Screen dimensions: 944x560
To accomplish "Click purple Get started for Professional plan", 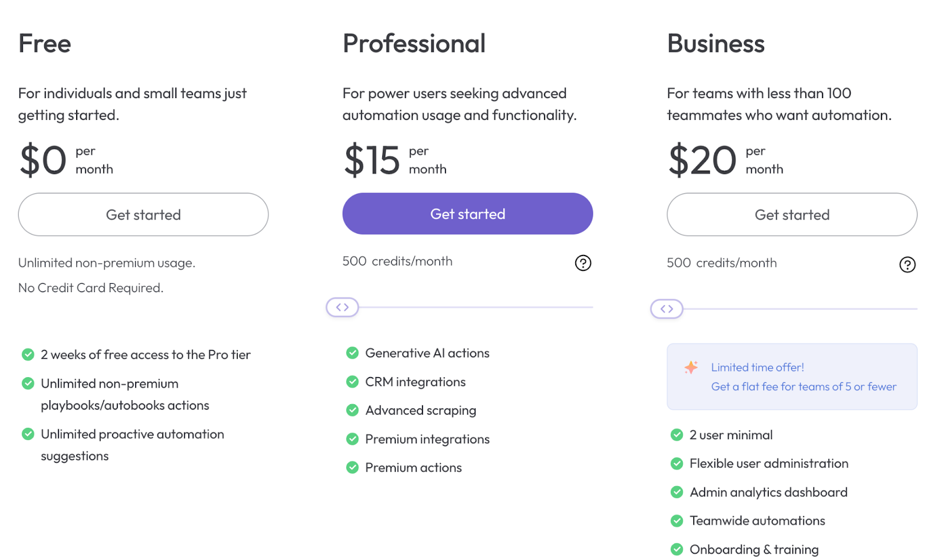I will pyautogui.click(x=468, y=214).
